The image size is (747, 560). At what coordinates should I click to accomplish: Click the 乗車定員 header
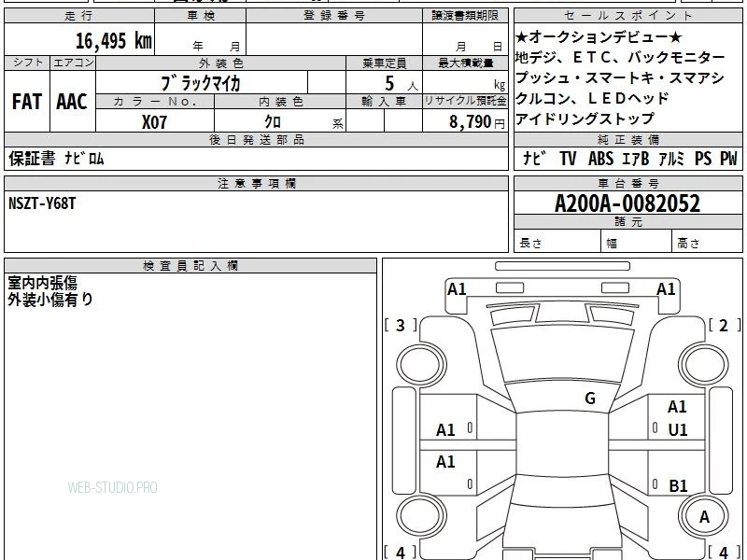tap(385, 63)
